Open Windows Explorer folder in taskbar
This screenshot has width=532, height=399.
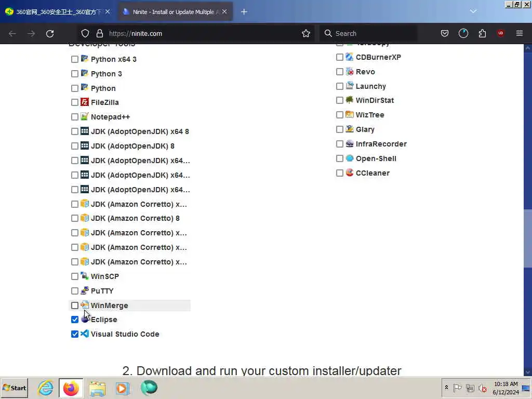click(x=97, y=388)
